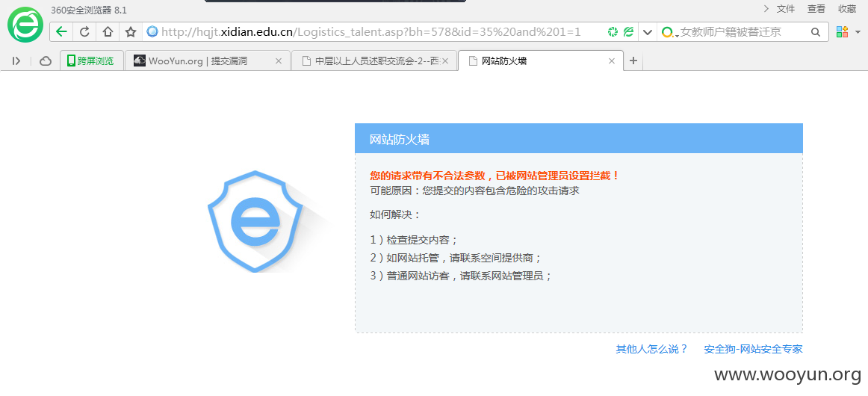
Task: Click the red warning text 您的请求带有不合法参数
Action: (495, 176)
